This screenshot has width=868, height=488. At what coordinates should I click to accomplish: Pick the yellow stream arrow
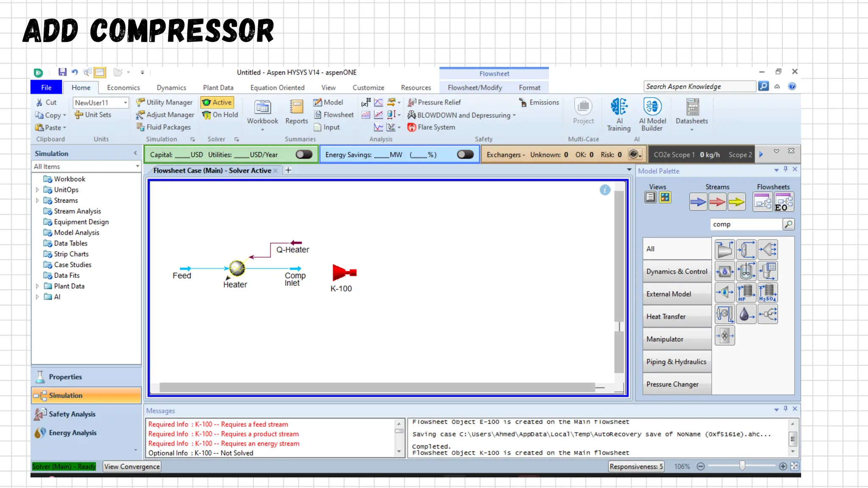coord(737,202)
